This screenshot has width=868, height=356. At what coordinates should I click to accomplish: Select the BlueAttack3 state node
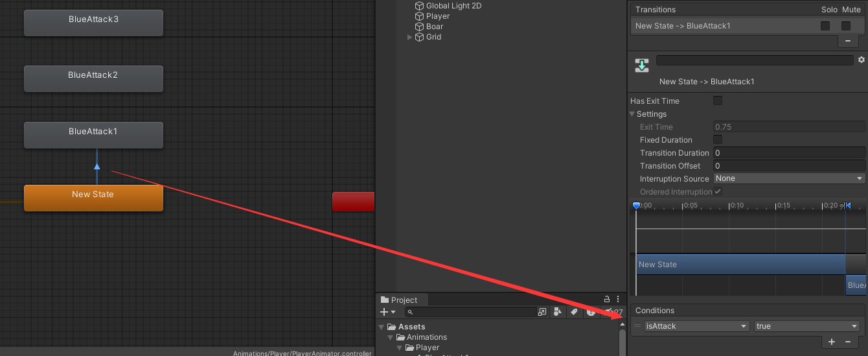coord(93,23)
